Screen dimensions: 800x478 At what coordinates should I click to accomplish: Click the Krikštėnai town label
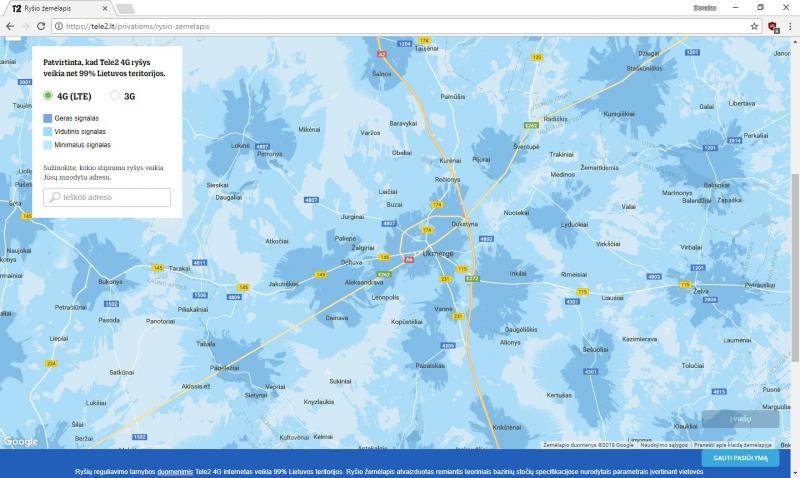pyautogui.click(x=507, y=427)
